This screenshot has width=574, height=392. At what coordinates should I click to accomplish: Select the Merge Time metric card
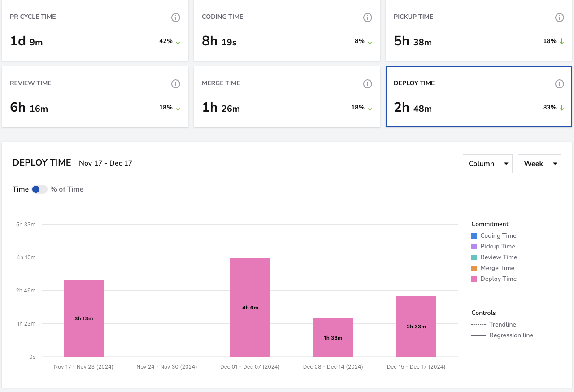point(287,97)
